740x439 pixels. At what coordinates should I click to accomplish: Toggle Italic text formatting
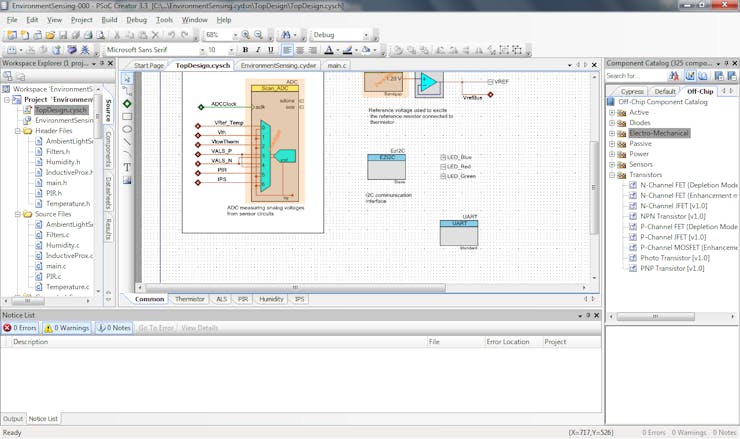click(258, 50)
